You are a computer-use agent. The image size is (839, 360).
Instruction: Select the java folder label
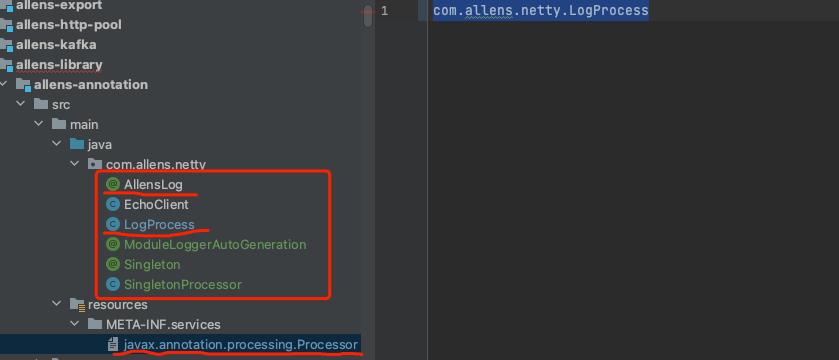100,144
